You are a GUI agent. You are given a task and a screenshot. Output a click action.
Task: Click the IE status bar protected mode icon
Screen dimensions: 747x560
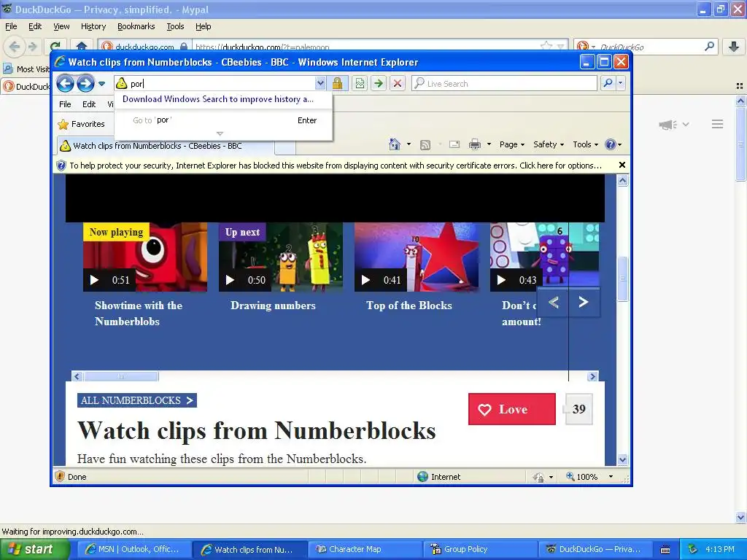[x=538, y=477]
